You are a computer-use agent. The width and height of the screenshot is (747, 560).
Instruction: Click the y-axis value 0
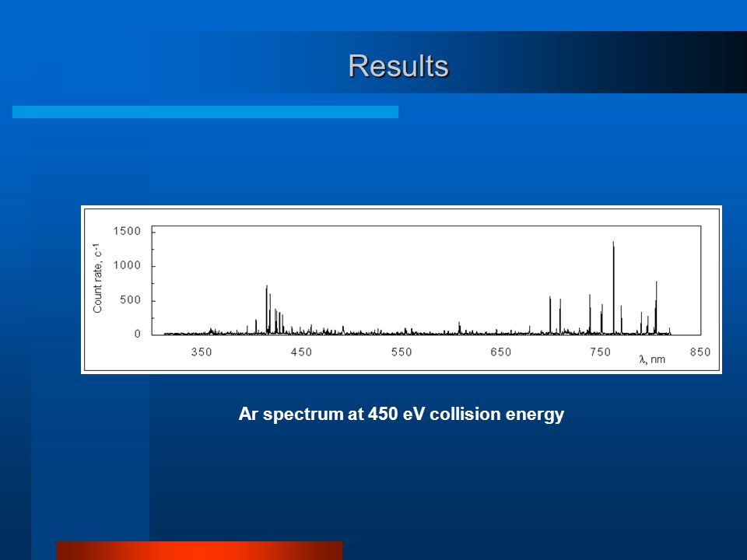click(x=138, y=334)
